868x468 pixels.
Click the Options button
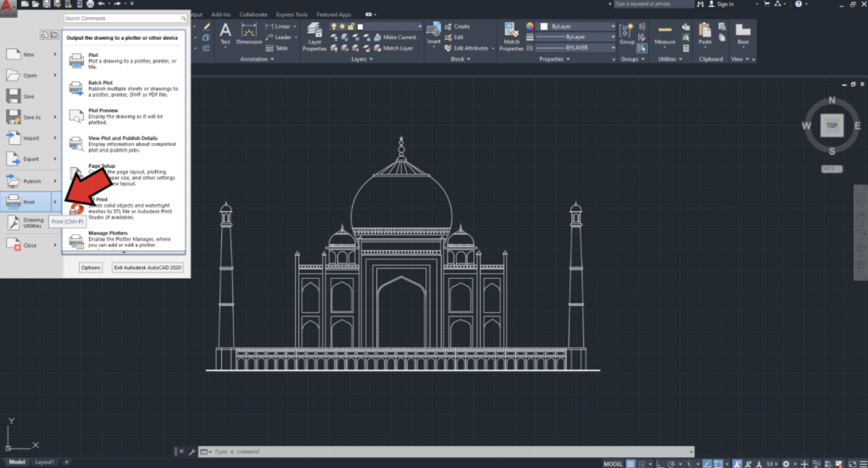tap(91, 267)
